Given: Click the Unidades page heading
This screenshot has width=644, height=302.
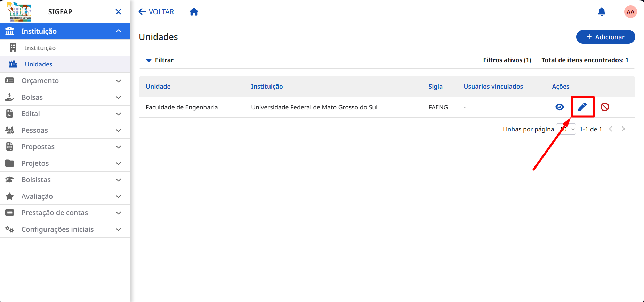Looking at the screenshot, I should click(x=158, y=37).
